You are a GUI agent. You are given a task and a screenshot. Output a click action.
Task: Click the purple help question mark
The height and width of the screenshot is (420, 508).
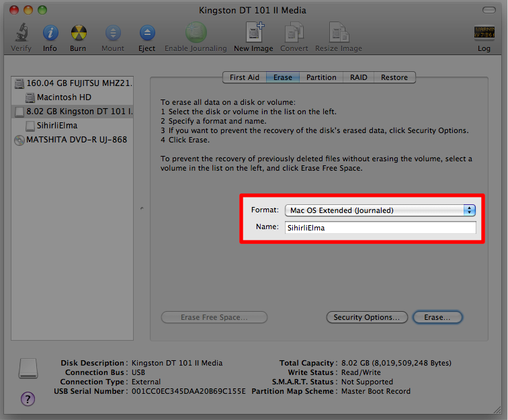point(28,398)
